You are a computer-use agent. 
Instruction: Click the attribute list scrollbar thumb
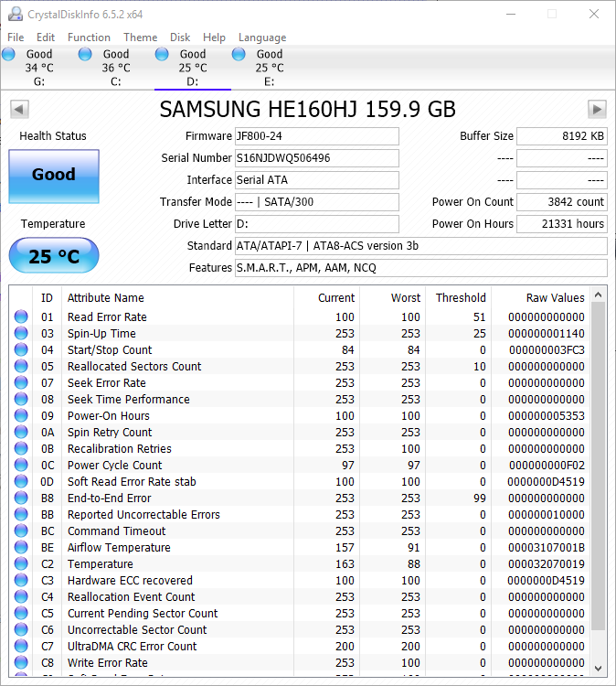coord(598,466)
